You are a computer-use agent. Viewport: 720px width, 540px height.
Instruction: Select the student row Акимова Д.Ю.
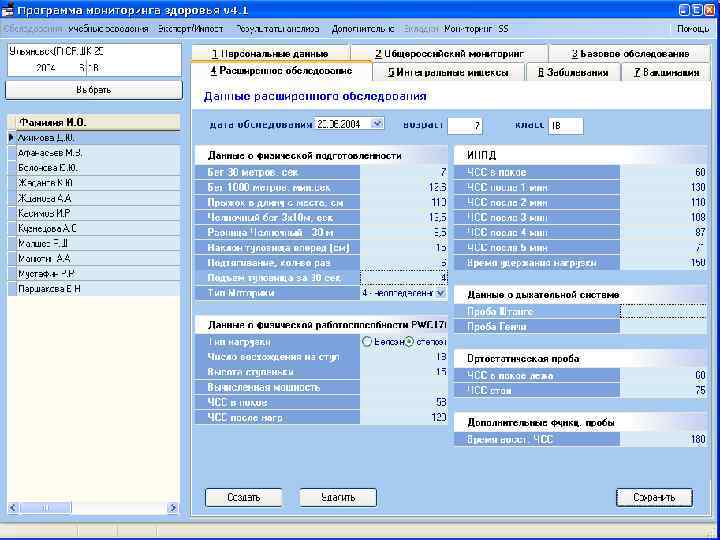pos(98,138)
